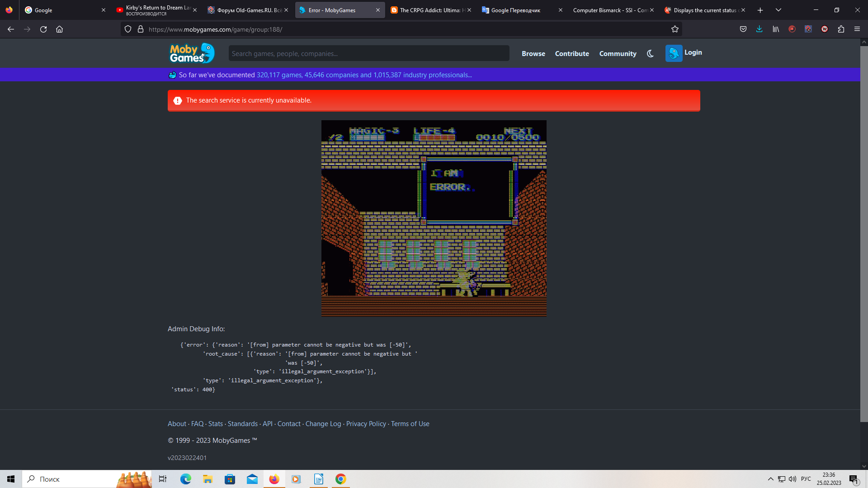The height and width of the screenshot is (488, 868).
Task: Open Firefox application menu
Action: (x=857, y=29)
